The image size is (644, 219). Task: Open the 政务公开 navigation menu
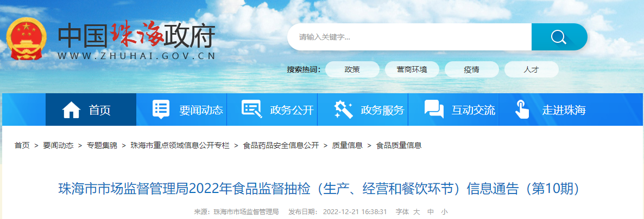272,110
